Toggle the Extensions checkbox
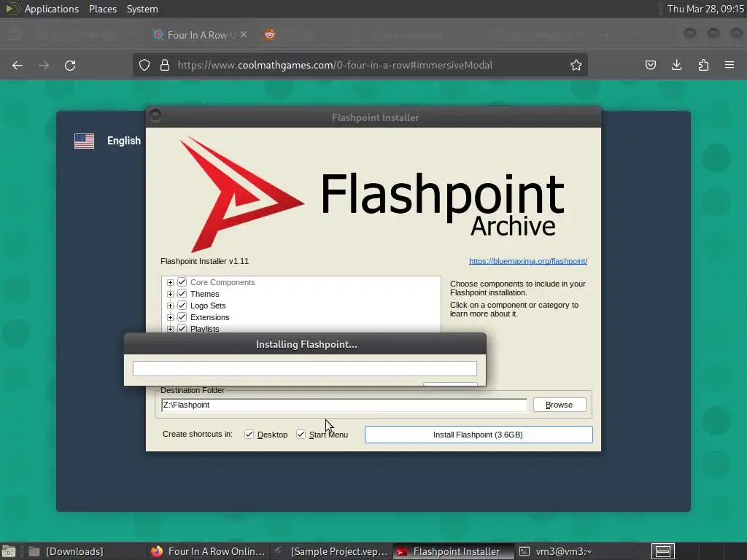Viewport: 747px width, 560px height. click(x=182, y=317)
